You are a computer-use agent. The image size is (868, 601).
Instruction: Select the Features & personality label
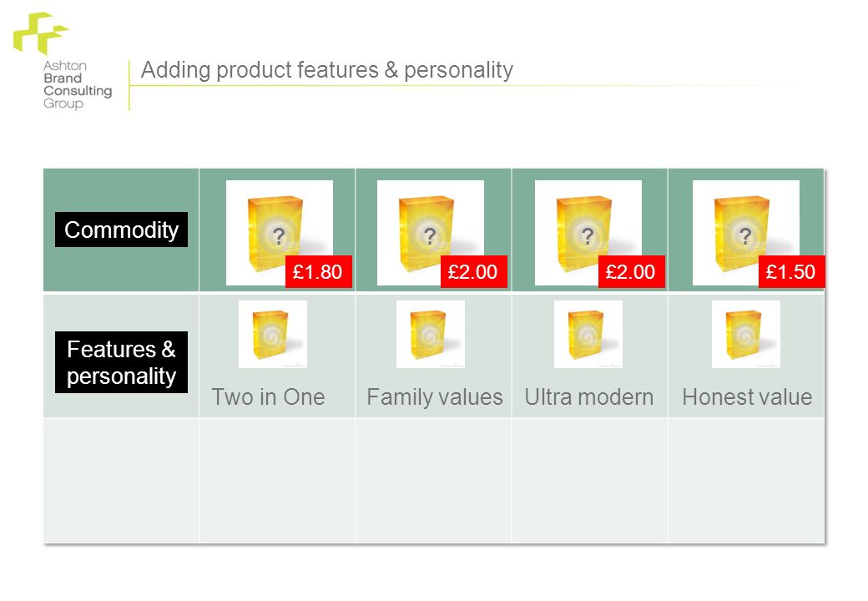tap(121, 362)
